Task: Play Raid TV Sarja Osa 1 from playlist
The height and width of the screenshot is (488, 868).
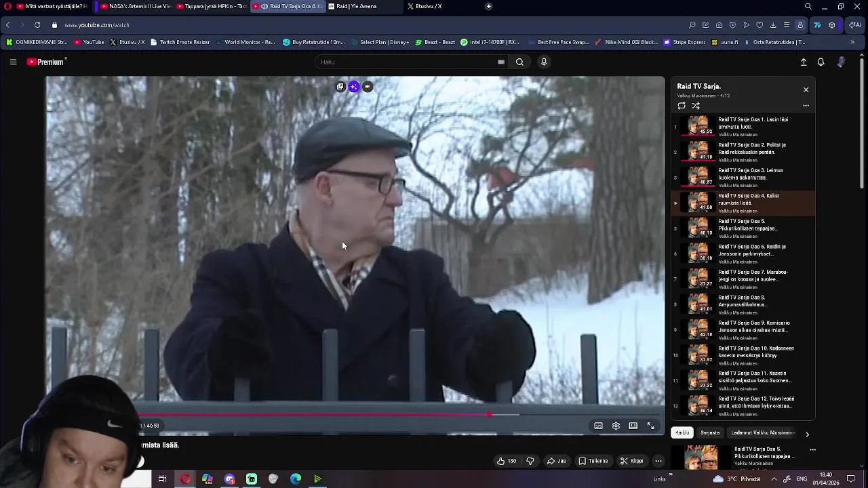Action: [743, 126]
